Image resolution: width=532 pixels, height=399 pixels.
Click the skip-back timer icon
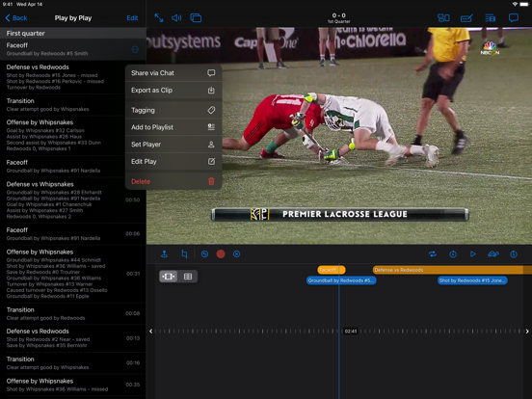click(453, 253)
